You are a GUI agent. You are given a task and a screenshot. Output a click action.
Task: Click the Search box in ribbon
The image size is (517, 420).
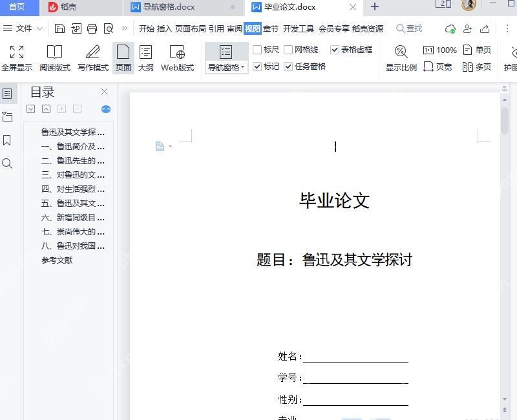point(409,28)
